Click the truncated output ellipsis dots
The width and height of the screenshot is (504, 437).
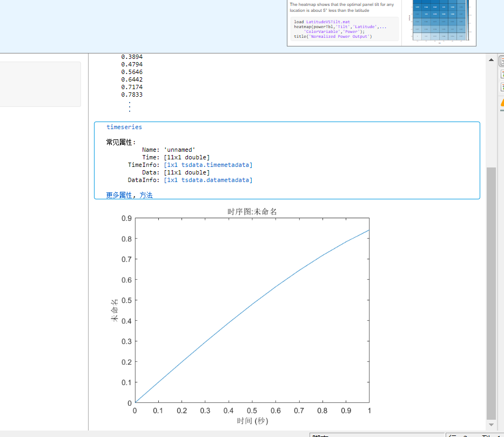pyautogui.click(x=130, y=106)
